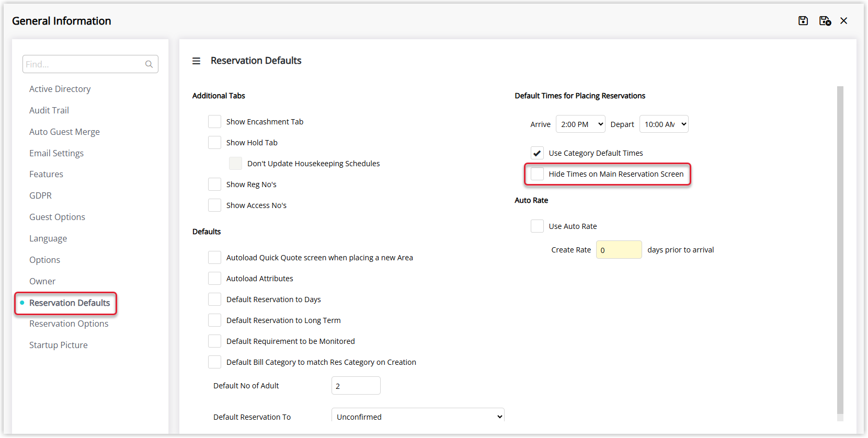
Task: Uncheck Use Category Default Times
Action: pos(537,153)
